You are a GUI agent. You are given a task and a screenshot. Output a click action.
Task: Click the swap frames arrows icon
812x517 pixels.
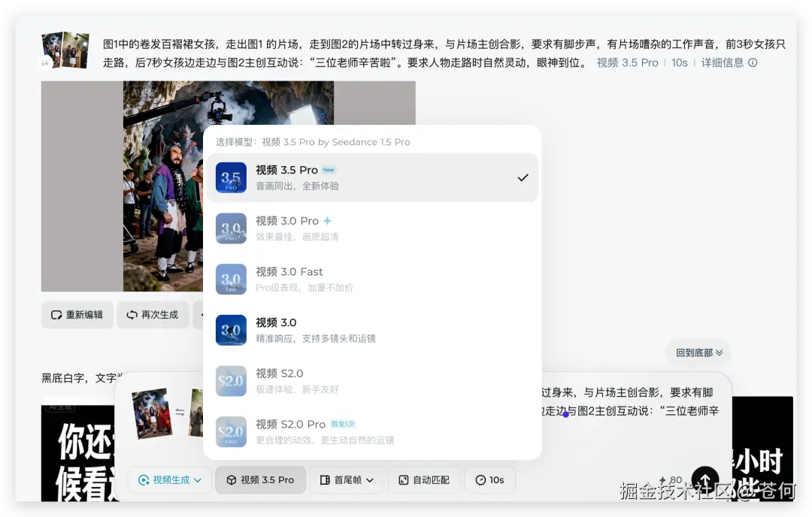(180, 413)
